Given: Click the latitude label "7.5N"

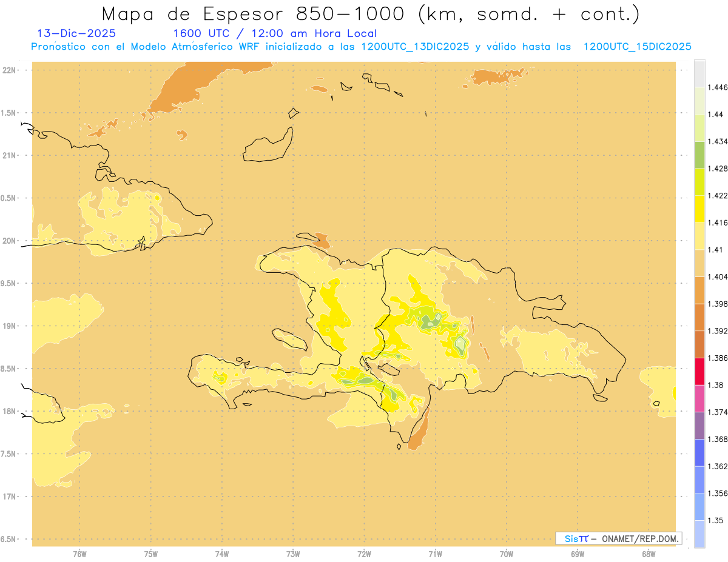Looking at the screenshot, I should (8, 454).
